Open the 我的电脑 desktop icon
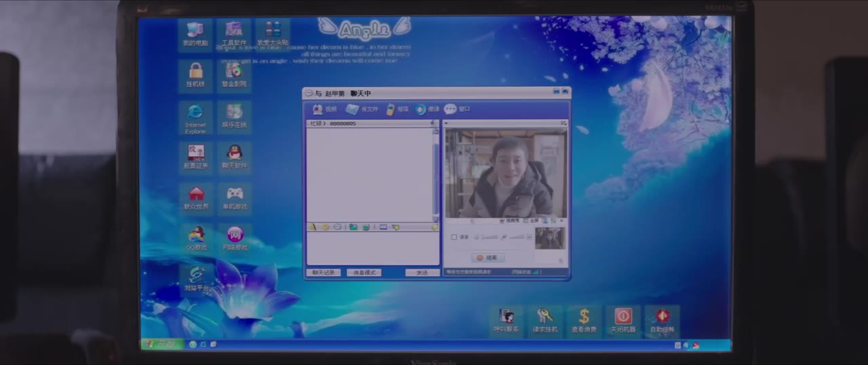Image resolution: width=868 pixels, height=365 pixels. coord(195,34)
